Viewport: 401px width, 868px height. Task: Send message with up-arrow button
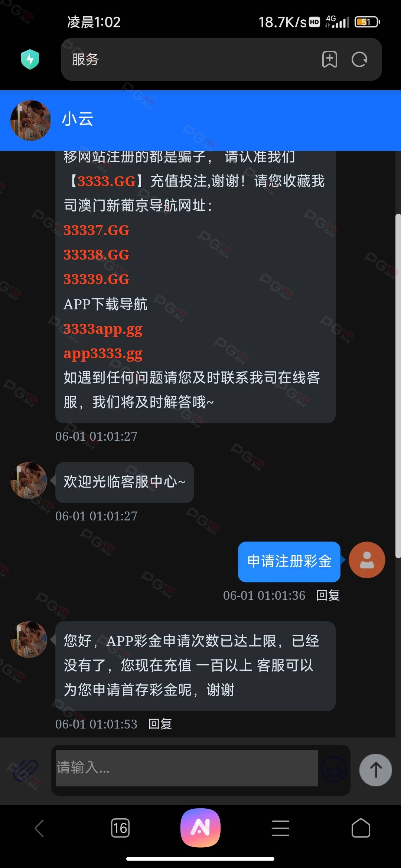pyautogui.click(x=375, y=770)
